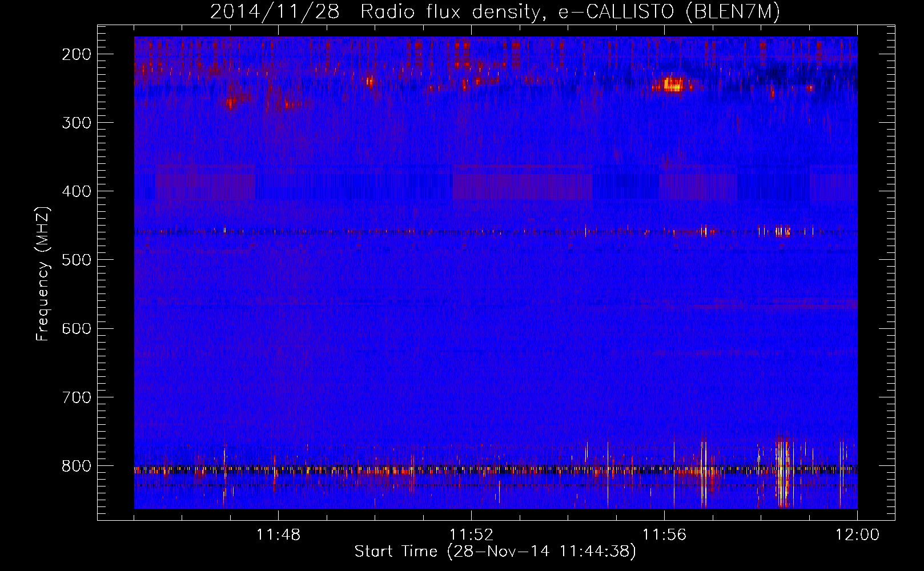This screenshot has height=571, width=924.
Task: Click the 700 frequency tick label
Action: click(x=77, y=397)
